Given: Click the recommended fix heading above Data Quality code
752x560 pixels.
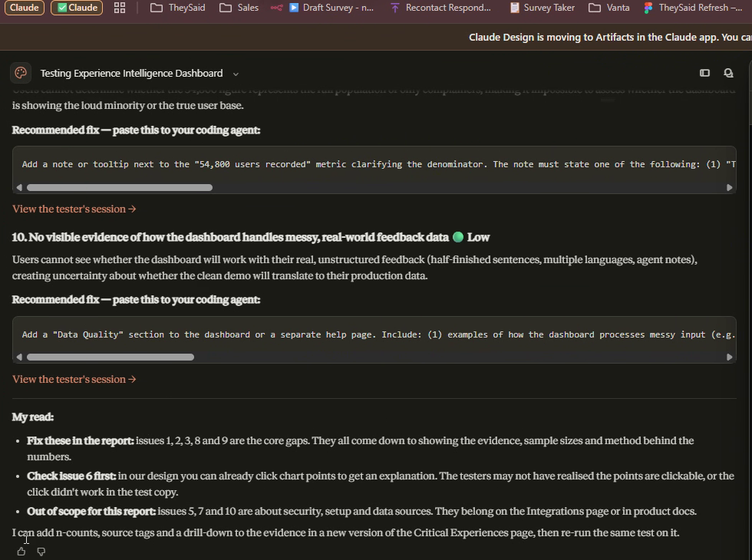Looking at the screenshot, I should (137, 300).
